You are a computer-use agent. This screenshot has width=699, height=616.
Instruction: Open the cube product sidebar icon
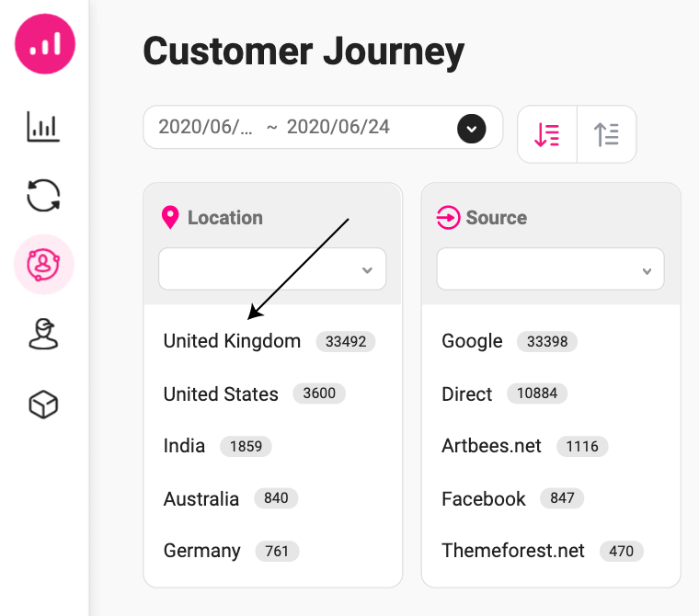(x=43, y=405)
